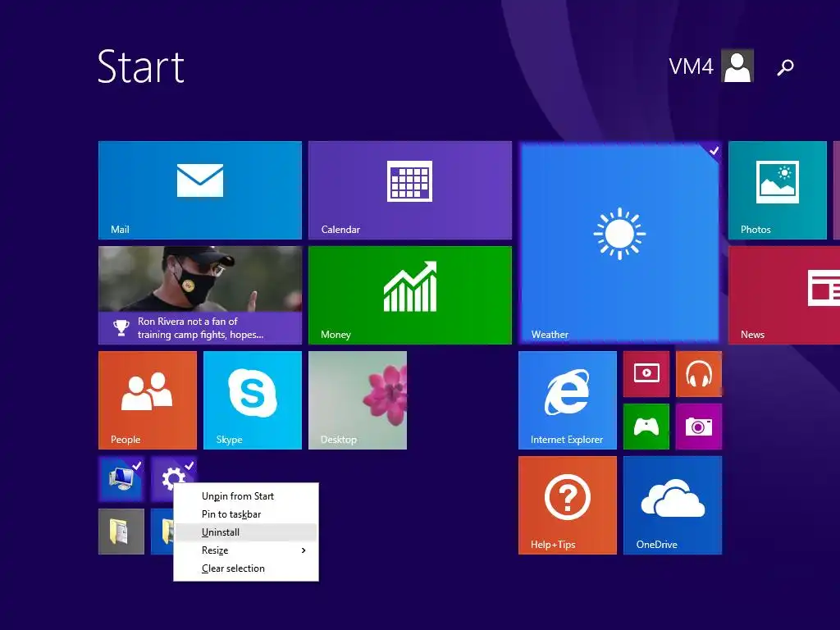Deselect the selected Weather tile
The image size is (840, 630).
click(619, 243)
